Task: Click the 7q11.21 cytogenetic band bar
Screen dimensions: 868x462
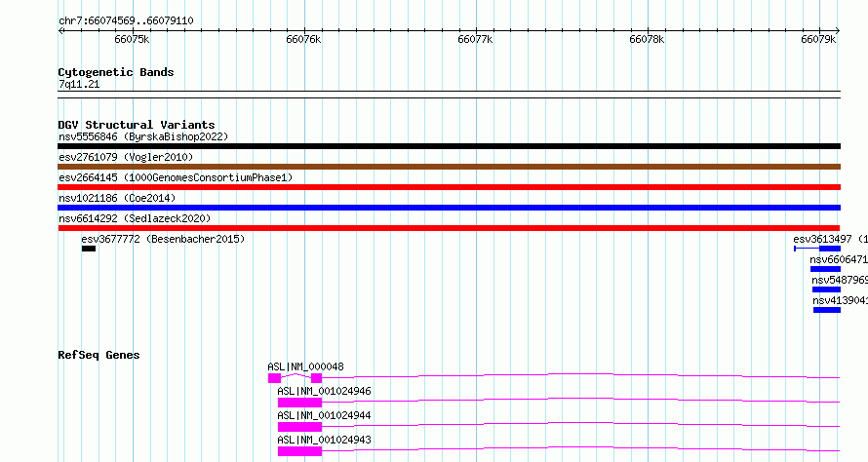Action: [x=449, y=95]
